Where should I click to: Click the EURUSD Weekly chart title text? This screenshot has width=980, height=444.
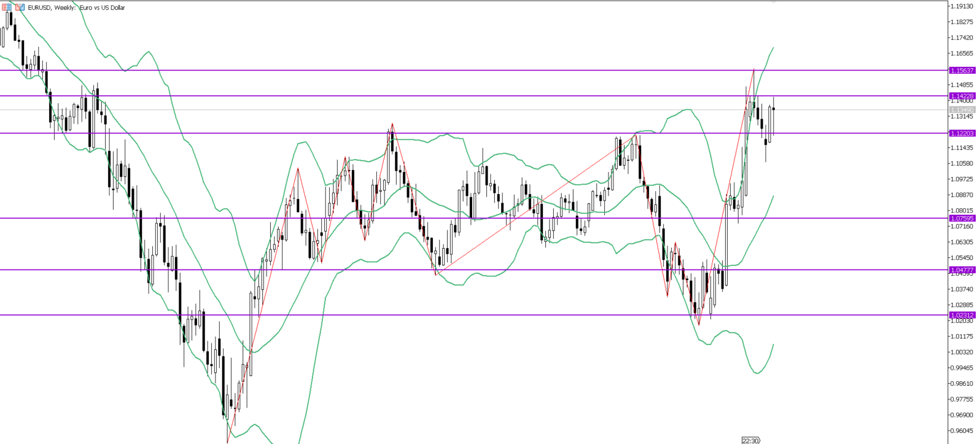click(x=77, y=8)
